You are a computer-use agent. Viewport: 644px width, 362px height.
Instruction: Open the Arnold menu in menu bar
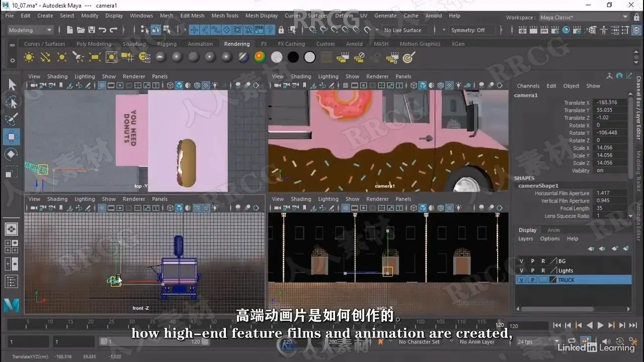434,16
